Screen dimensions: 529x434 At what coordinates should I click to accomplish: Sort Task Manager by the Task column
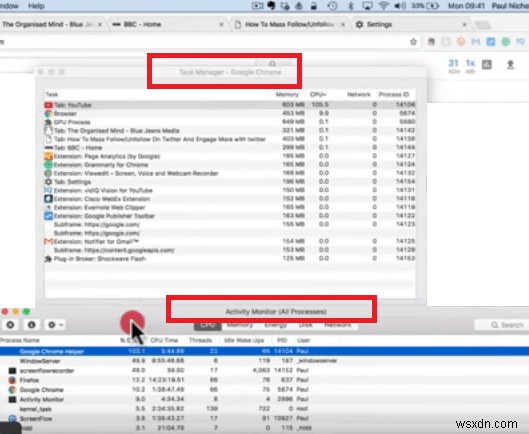(x=52, y=94)
